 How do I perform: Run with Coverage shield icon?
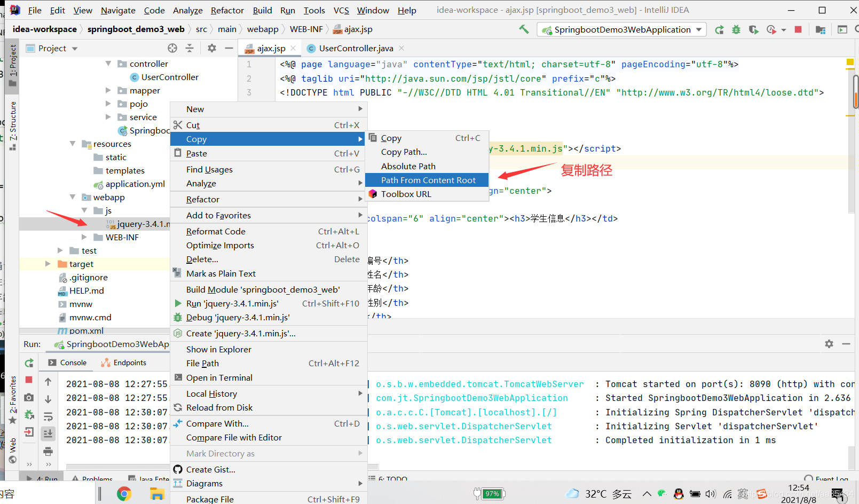click(753, 30)
